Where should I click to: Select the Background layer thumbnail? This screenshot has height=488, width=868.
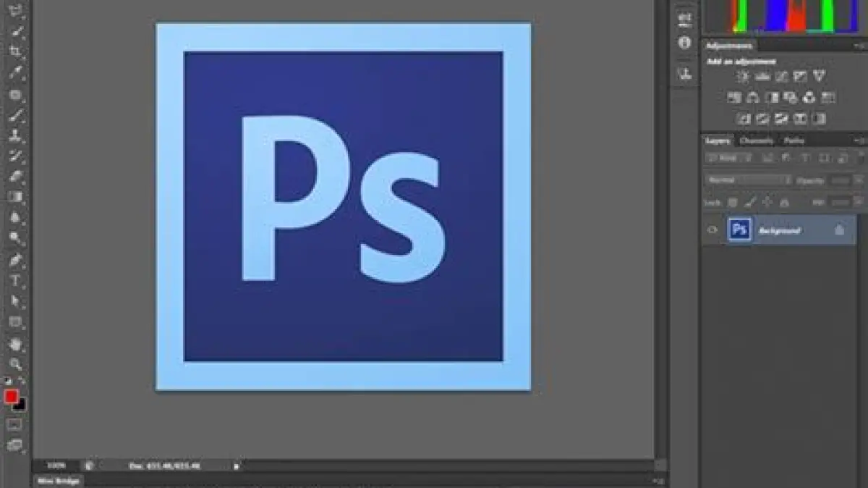click(739, 230)
